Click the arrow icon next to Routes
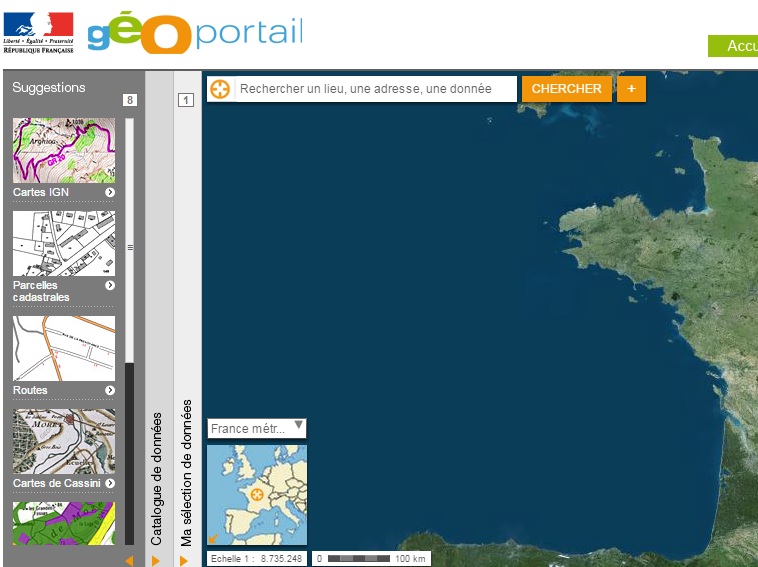758x567 pixels. tap(110, 390)
